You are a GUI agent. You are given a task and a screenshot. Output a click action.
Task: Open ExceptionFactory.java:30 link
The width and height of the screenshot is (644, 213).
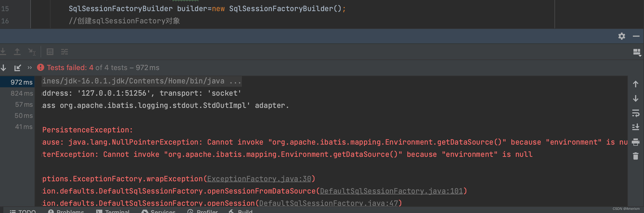click(259, 179)
